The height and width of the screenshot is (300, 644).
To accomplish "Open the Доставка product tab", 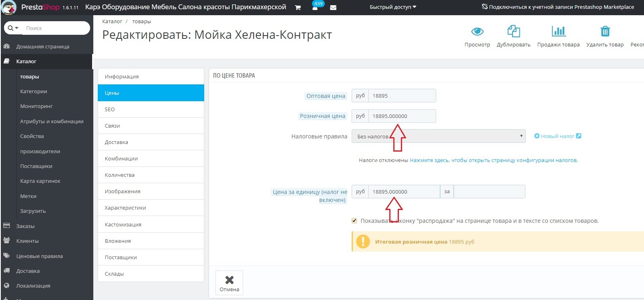I will (151, 142).
